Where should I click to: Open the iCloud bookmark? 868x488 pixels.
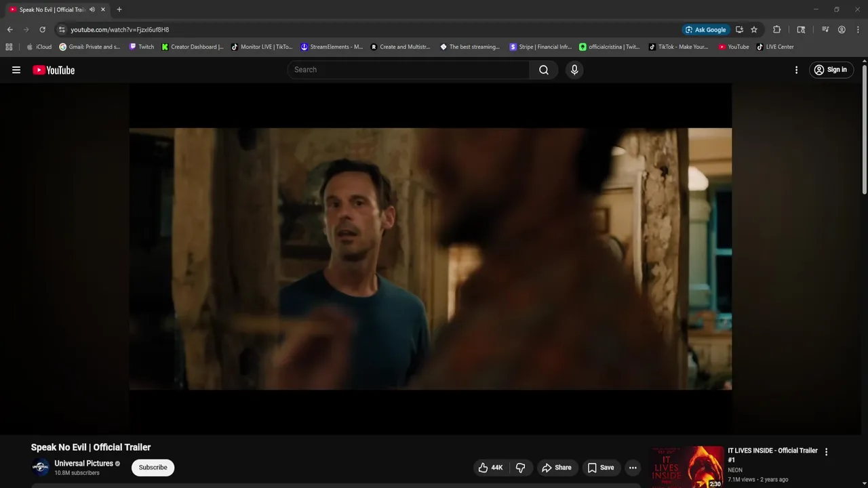(39, 47)
